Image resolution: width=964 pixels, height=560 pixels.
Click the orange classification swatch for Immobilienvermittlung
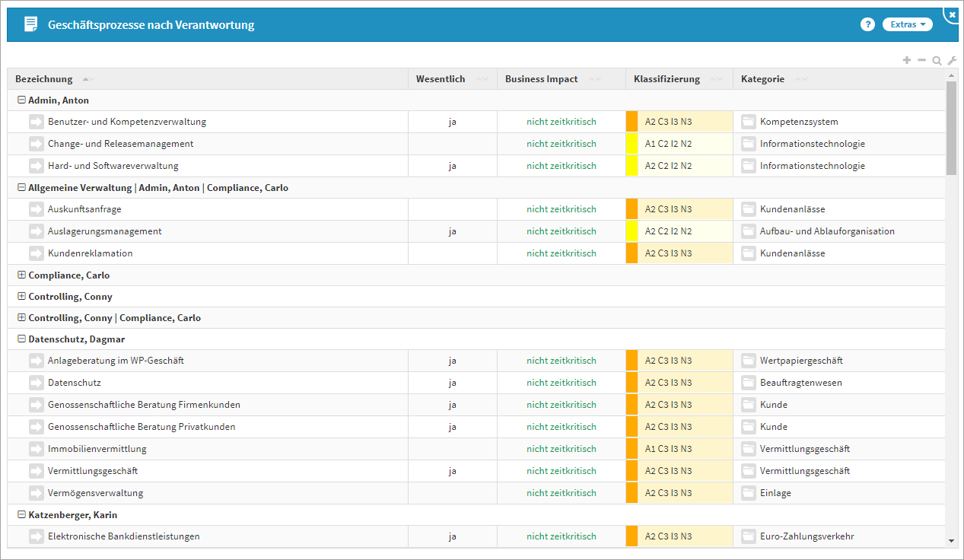pyautogui.click(x=632, y=449)
